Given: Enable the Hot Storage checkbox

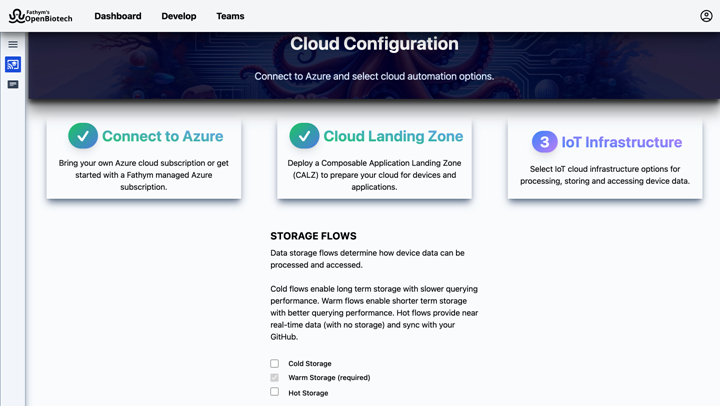Looking at the screenshot, I should point(275,392).
